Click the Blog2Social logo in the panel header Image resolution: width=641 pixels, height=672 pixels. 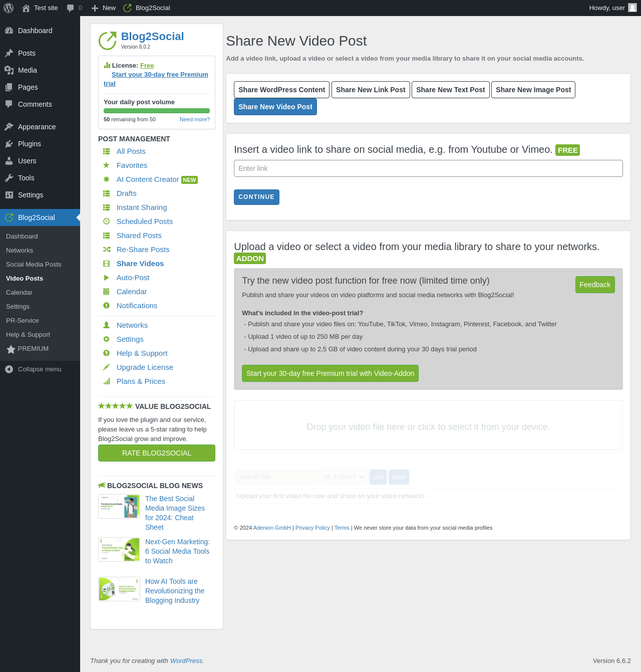coord(107,41)
